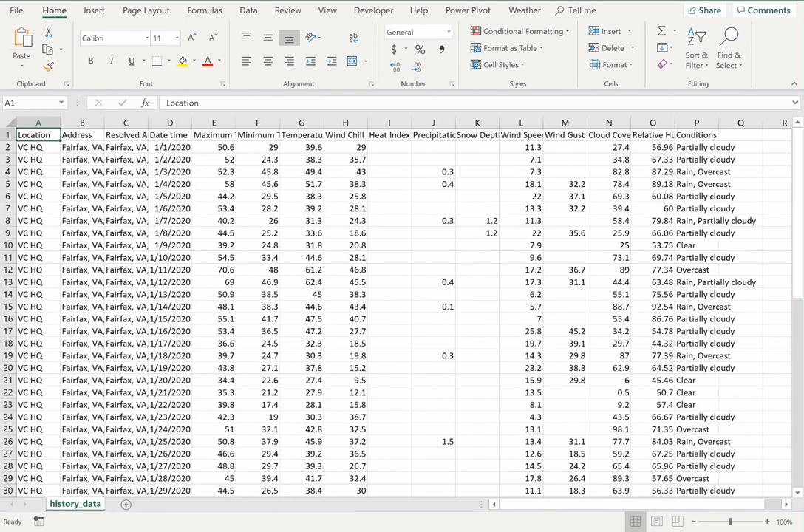Apply bold formatting to selection
804x532 pixels.
pos(90,61)
